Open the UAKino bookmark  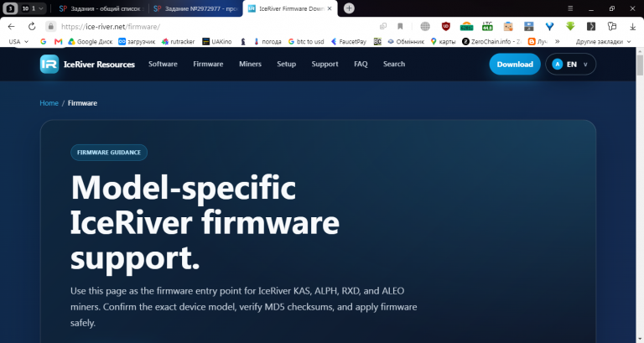[217, 41]
